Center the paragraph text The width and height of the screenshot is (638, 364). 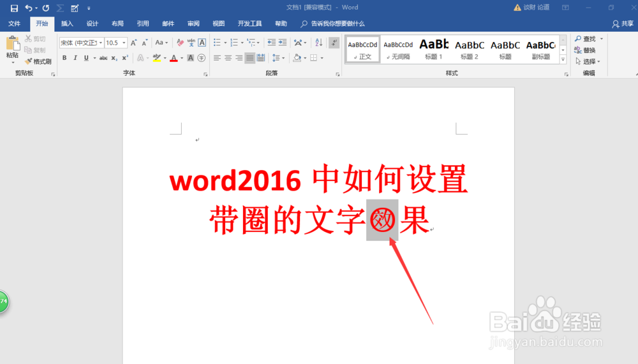point(228,58)
